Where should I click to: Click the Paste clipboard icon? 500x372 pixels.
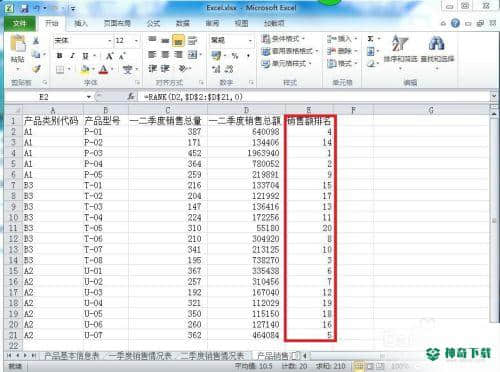pos(18,44)
